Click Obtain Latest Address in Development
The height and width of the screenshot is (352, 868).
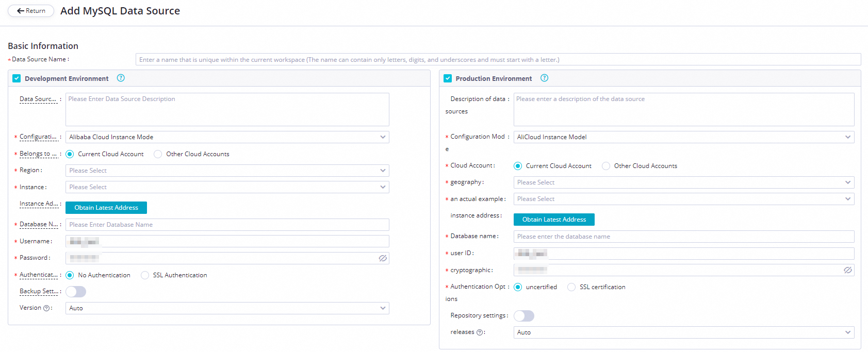tap(106, 208)
